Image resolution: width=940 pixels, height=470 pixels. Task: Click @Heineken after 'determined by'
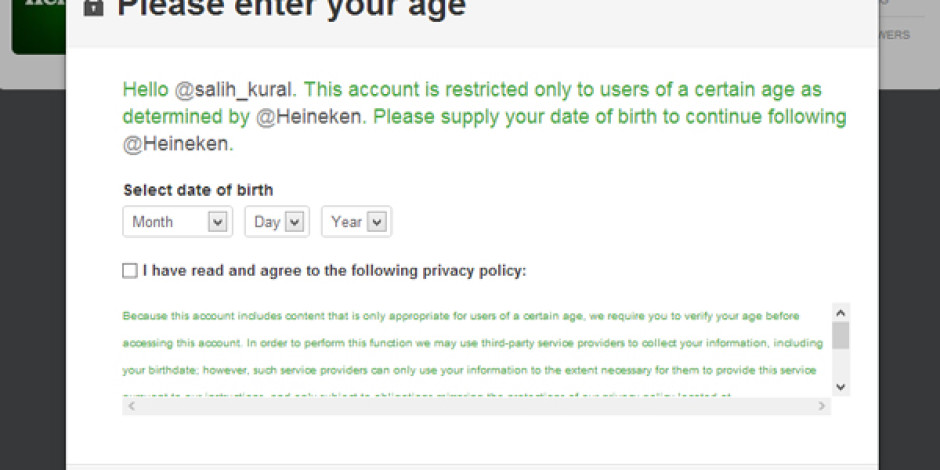pos(311,117)
